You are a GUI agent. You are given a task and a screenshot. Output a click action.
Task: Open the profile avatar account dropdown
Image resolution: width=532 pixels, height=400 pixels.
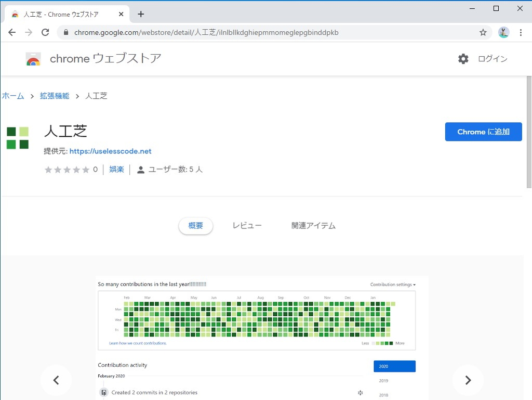click(503, 32)
